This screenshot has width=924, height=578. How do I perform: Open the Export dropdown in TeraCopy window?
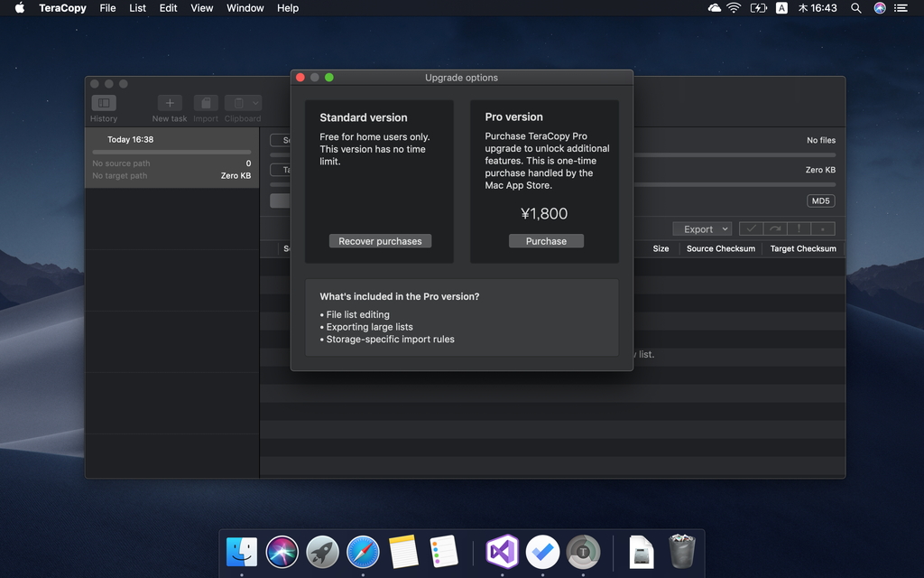click(702, 228)
